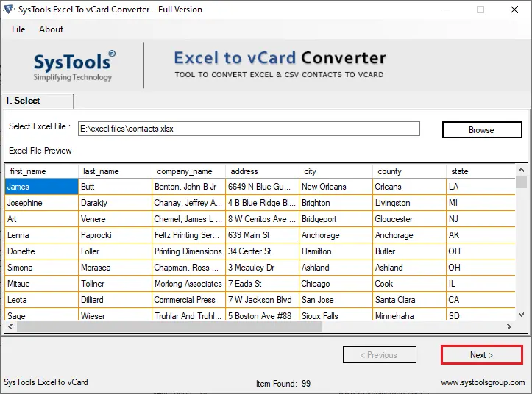Select the 'Wieser' cell

point(115,315)
